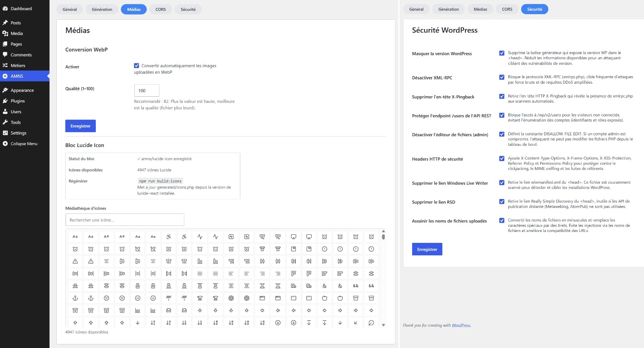
Task: Focus the Rechercher une icône search field
Action: [125, 220]
